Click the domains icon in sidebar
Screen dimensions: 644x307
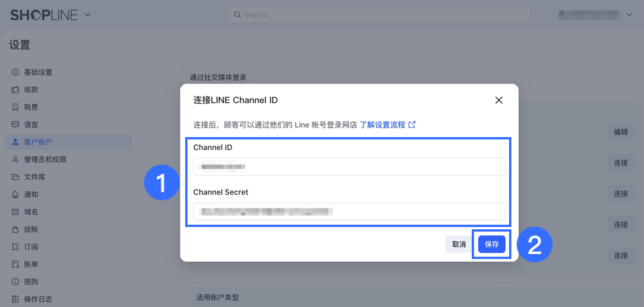(15, 212)
